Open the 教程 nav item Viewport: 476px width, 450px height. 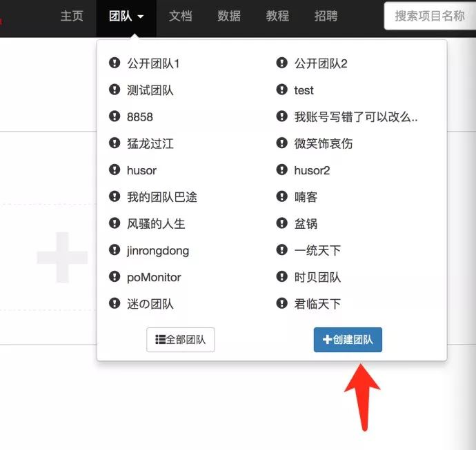point(277,16)
